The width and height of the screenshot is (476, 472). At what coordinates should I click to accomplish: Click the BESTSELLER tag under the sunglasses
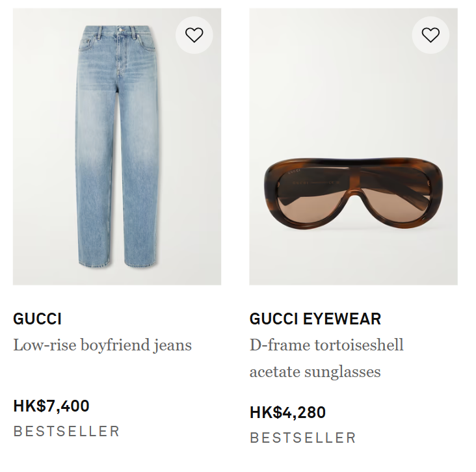[x=302, y=438]
